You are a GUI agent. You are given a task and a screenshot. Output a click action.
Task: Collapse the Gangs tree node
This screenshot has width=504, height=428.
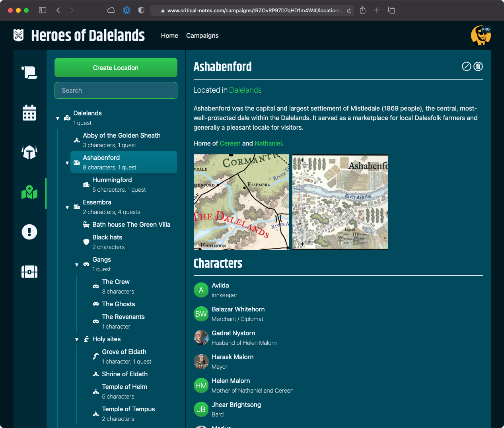pos(77,265)
